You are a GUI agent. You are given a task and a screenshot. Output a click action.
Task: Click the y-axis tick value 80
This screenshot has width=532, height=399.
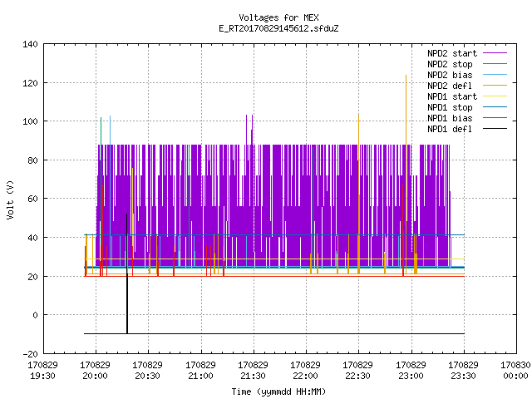[32, 160]
